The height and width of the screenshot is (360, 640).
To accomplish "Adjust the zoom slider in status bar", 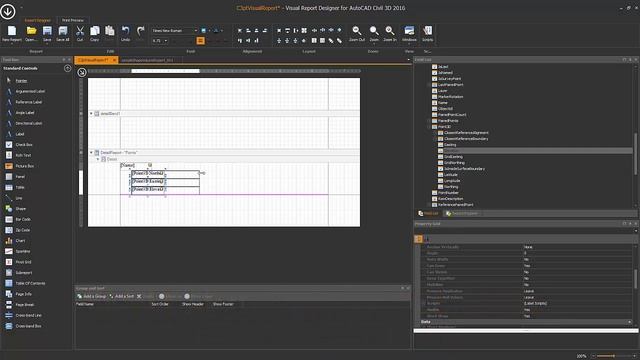I will pos(613,356).
